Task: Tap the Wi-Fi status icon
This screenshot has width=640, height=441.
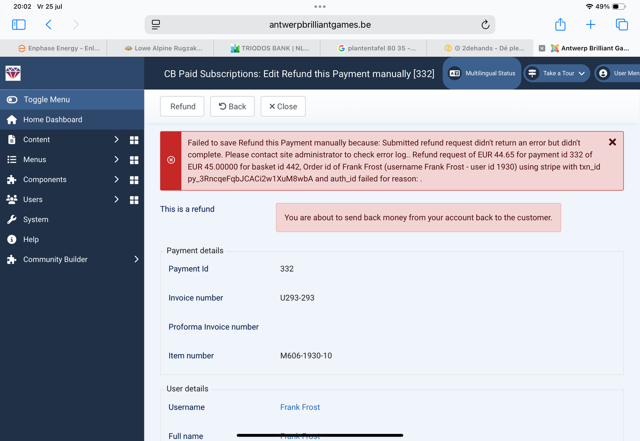Action: click(x=589, y=7)
